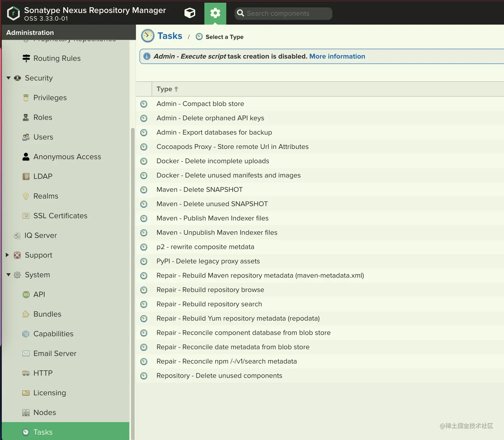
Task: Sort the list by Type column header
Action: click(x=328, y=89)
